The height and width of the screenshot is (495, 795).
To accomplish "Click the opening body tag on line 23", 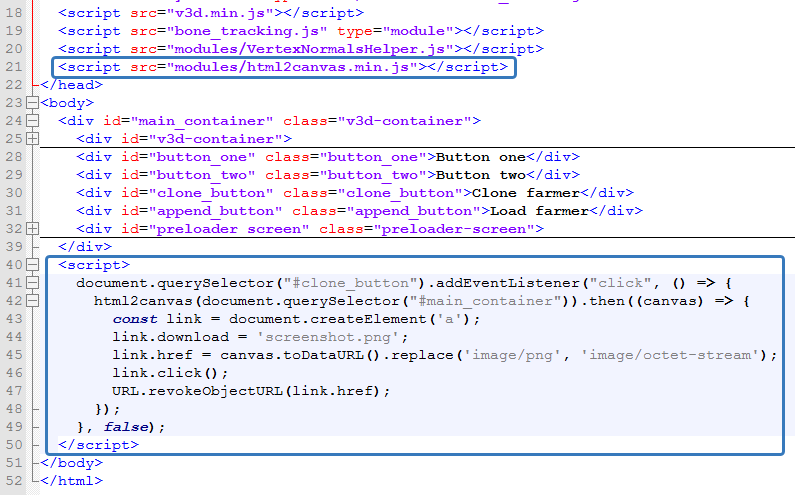I will (x=67, y=103).
